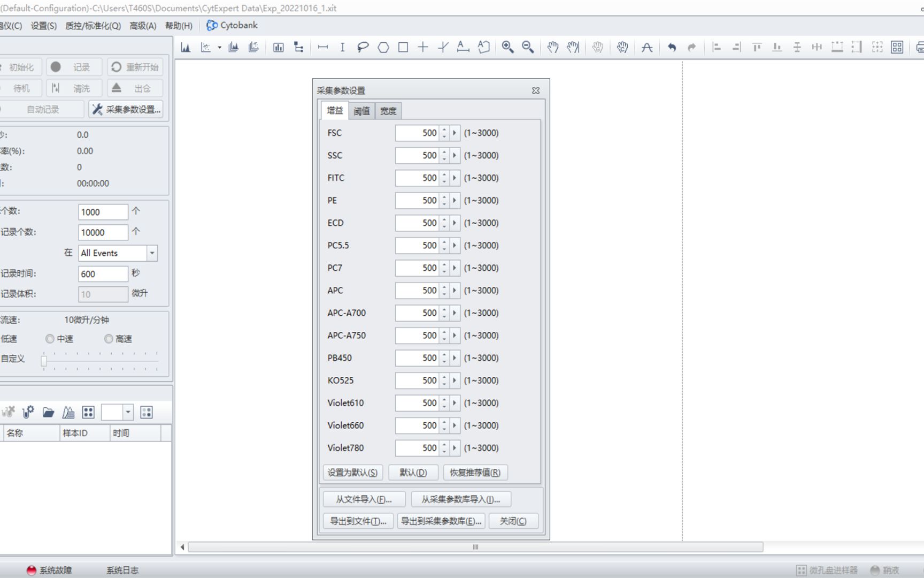Select the rectangle gate tool
The height and width of the screenshot is (578, 924).
coord(402,47)
